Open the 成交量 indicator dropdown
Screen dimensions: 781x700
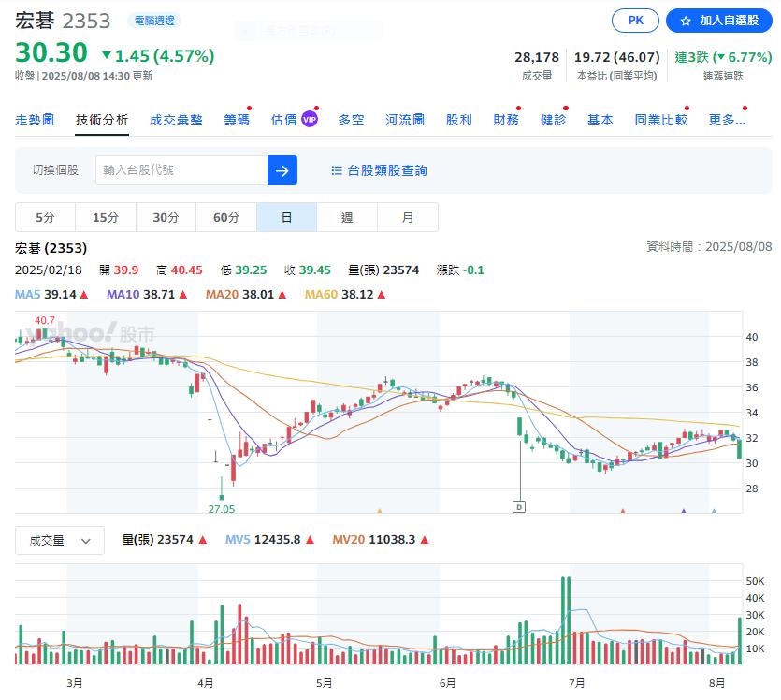point(59,540)
